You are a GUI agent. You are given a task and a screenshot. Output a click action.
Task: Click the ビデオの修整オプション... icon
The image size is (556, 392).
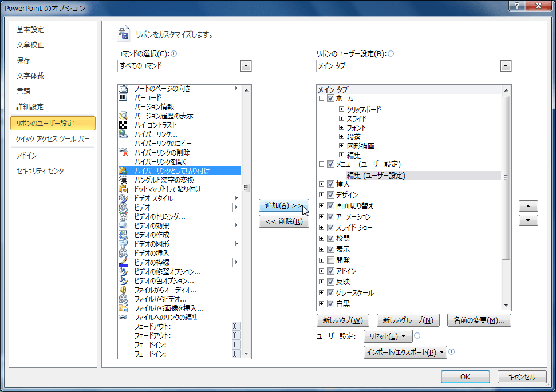(x=123, y=271)
